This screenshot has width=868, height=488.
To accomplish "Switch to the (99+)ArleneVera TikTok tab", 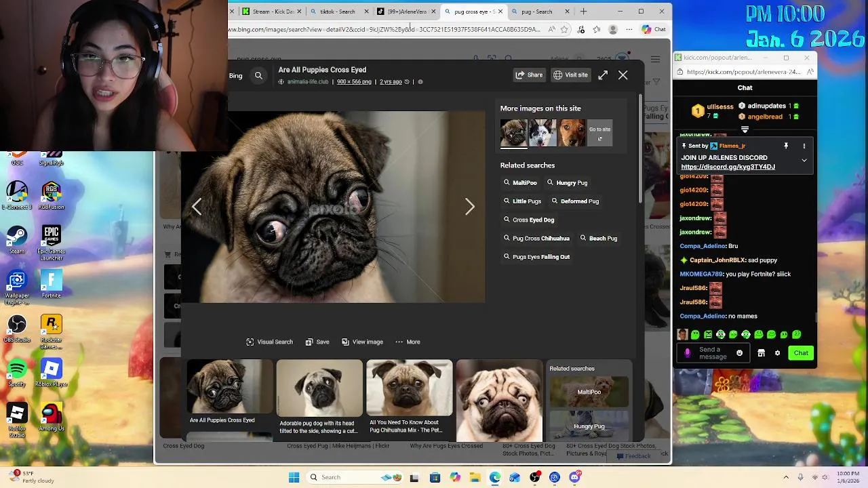I will (x=406, y=12).
